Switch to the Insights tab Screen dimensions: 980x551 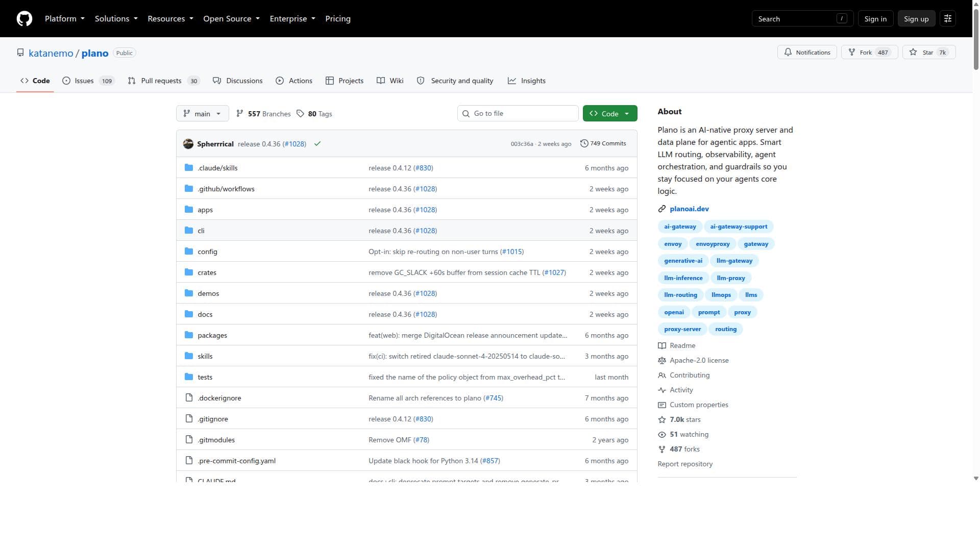[527, 81]
